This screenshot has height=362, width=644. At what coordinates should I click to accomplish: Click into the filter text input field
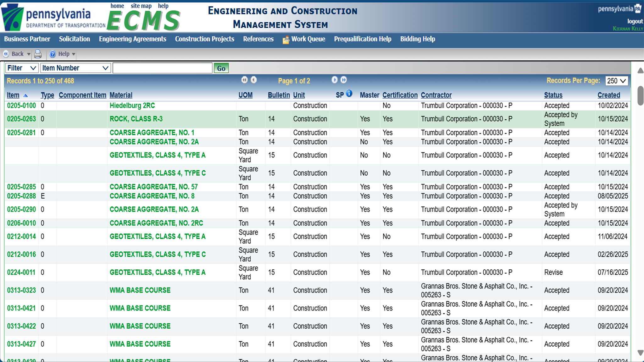pos(163,68)
